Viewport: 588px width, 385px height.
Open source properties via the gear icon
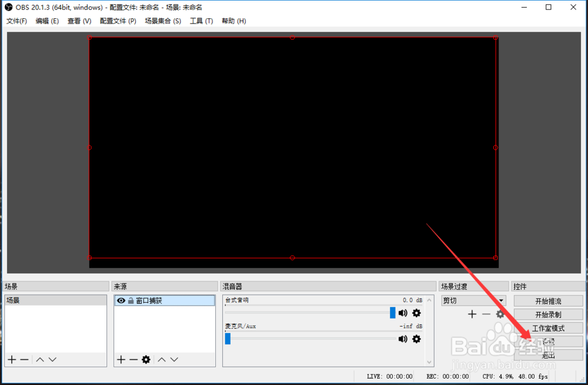tap(147, 359)
